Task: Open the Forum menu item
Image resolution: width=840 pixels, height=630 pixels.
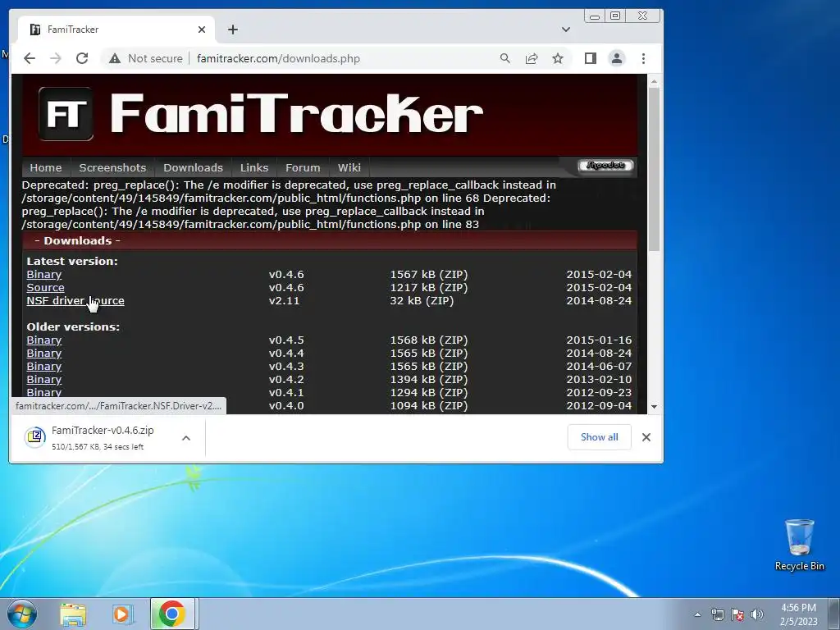Action: (x=303, y=167)
